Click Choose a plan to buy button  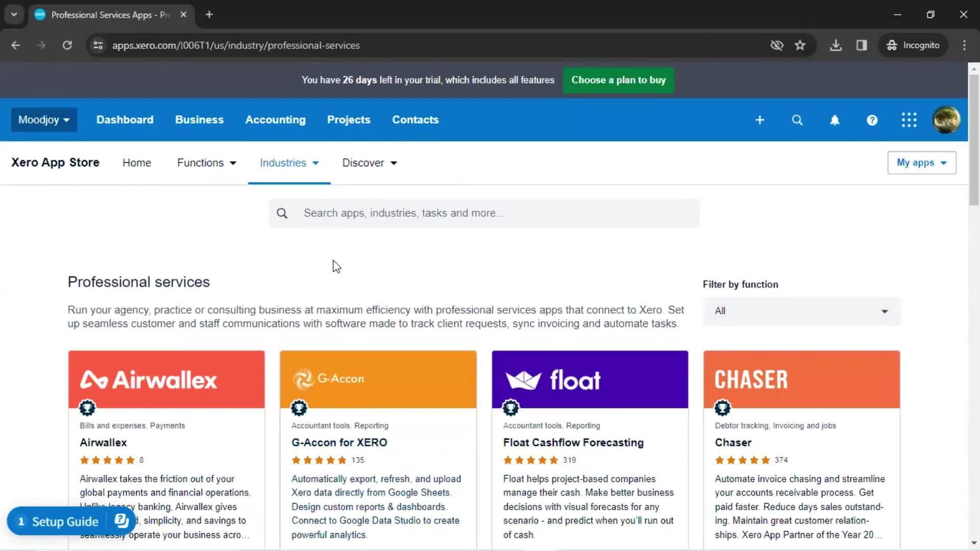(x=618, y=80)
